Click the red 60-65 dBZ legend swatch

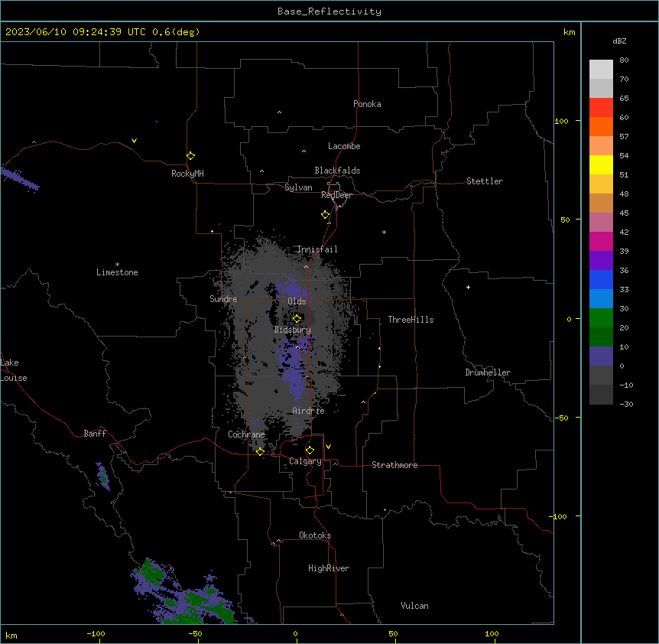601,107
